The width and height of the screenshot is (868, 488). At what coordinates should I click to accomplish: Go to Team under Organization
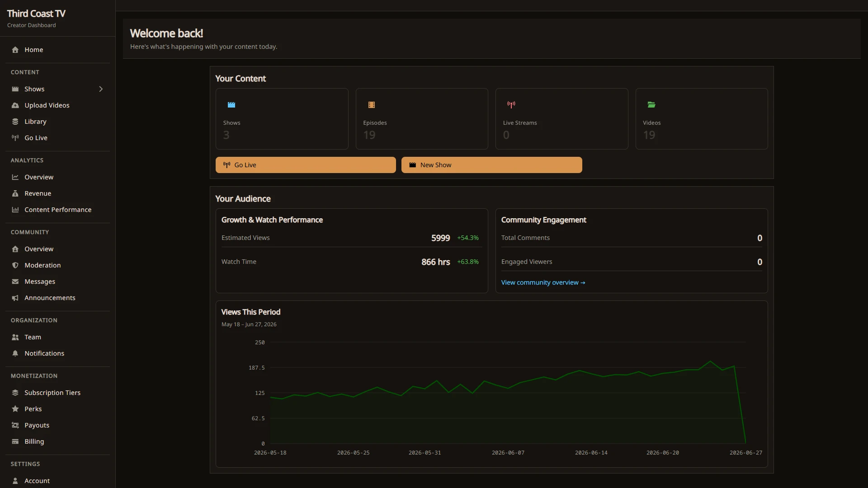(58, 337)
